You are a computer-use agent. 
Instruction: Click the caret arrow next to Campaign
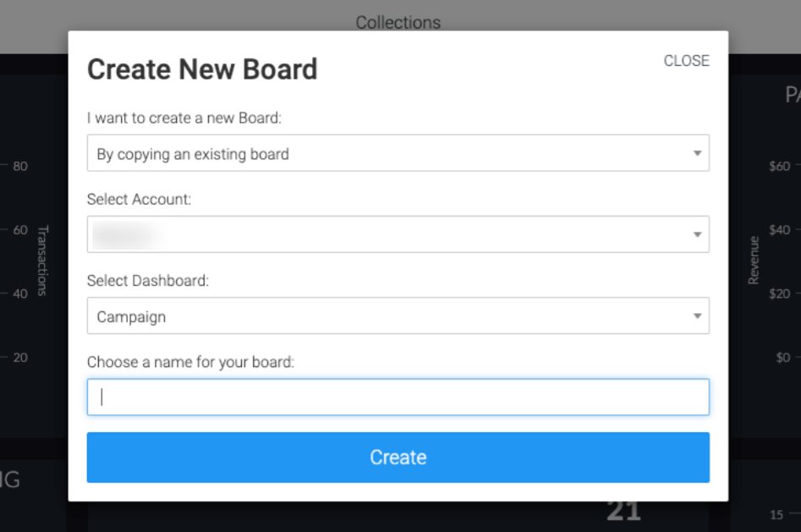coord(697,315)
